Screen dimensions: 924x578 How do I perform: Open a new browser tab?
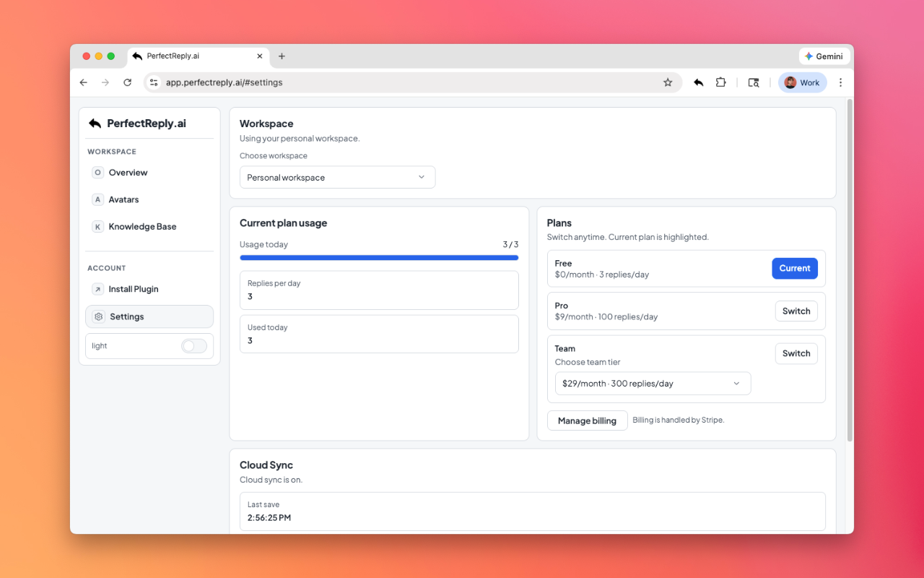(282, 56)
